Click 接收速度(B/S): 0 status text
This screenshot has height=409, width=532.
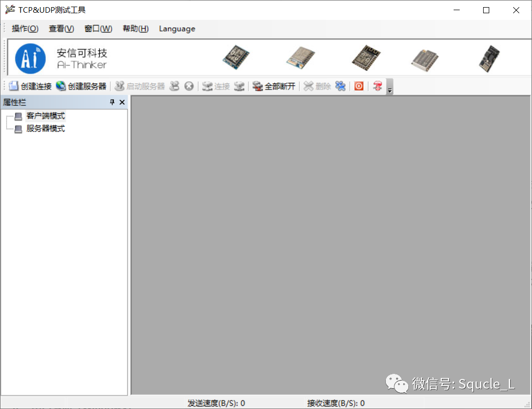[x=336, y=403]
